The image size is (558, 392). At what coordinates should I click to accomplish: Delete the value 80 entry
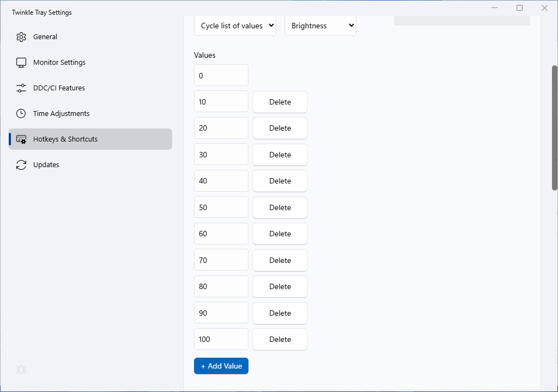click(280, 286)
